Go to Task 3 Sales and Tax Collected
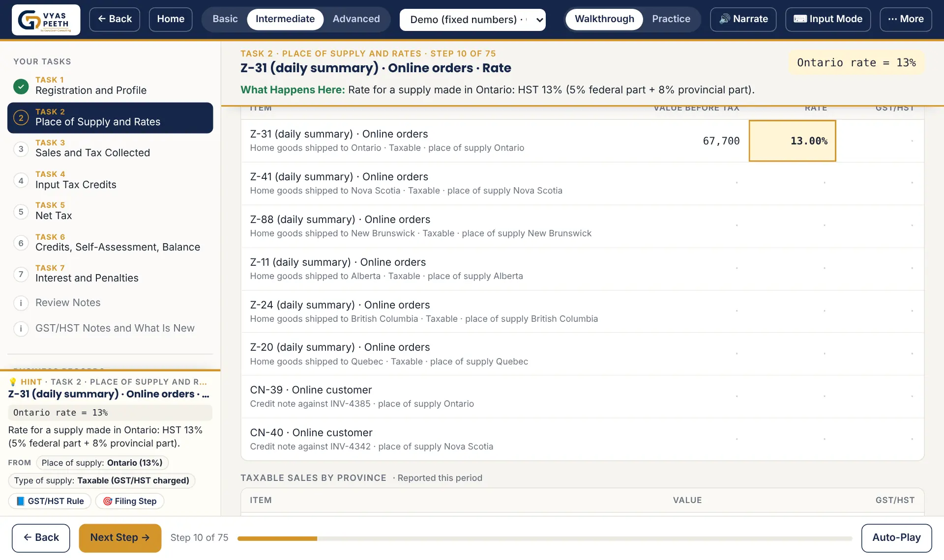The image size is (944, 560). click(110, 149)
